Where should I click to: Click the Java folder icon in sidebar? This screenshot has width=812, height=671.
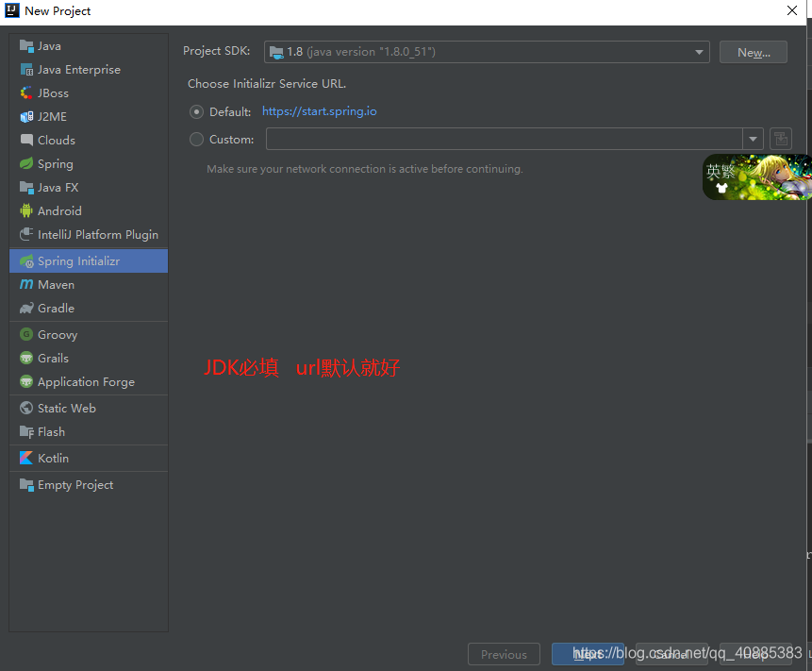[26, 46]
